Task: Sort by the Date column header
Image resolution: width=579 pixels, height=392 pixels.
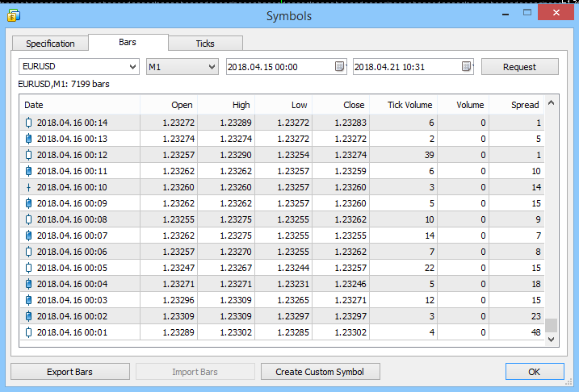Action: (x=80, y=105)
